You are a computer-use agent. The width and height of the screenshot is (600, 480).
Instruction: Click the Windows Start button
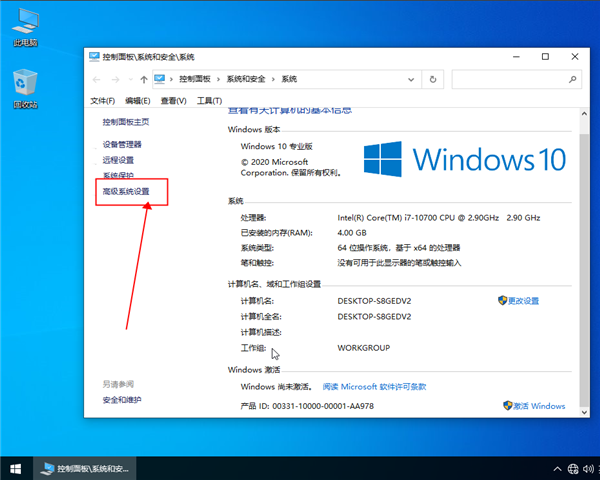pyautogui.click(x=16, y=468)
